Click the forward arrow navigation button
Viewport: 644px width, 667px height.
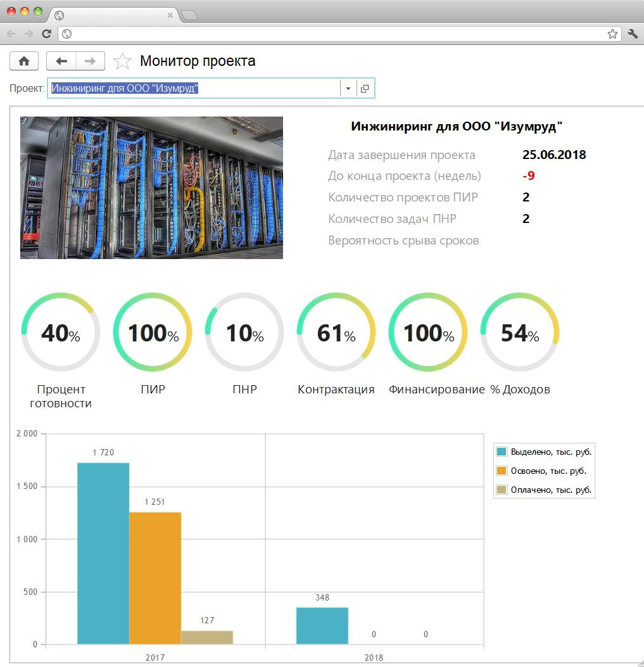pos(90,61)
